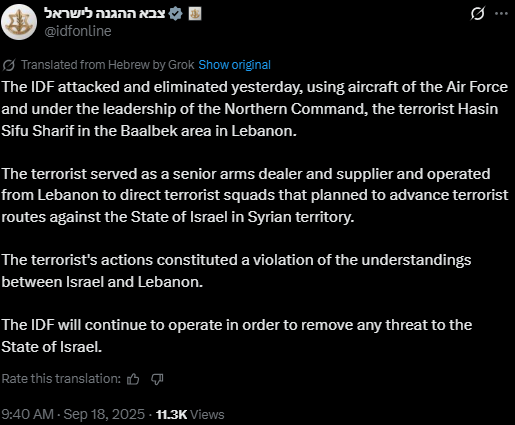The image size is (515, 425).
Task: Click the blue verified checkmark badge
Action: 176,14
